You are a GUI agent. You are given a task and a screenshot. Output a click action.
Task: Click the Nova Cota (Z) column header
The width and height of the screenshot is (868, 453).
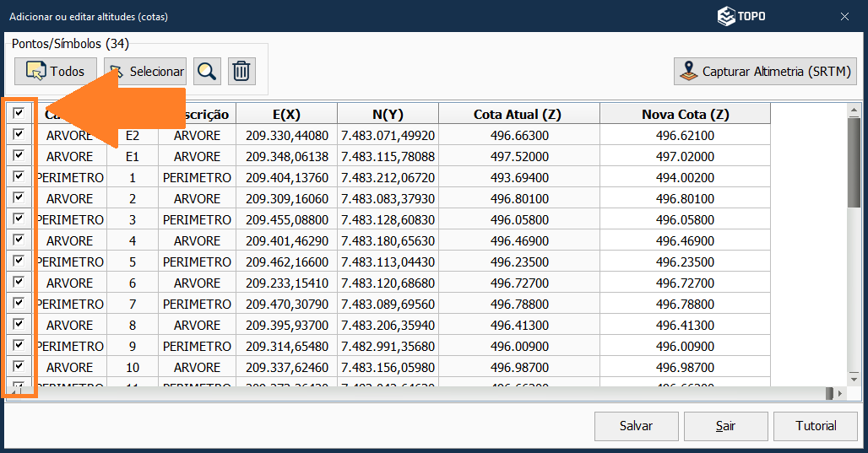coord(685,114)
